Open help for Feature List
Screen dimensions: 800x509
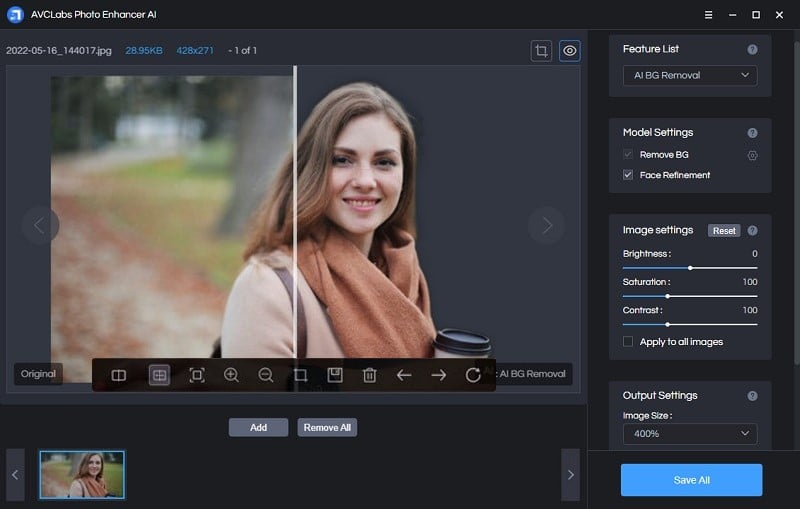point(752,49)
